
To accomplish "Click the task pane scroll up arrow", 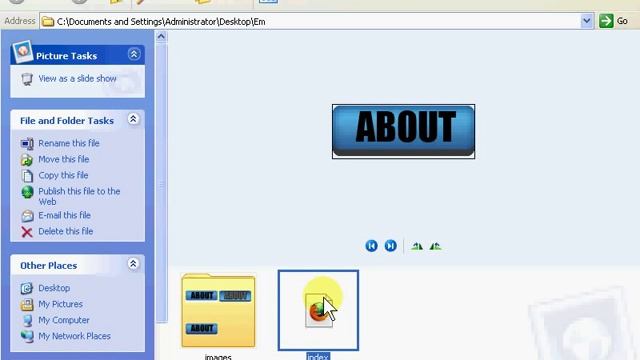I will (161, 37).
